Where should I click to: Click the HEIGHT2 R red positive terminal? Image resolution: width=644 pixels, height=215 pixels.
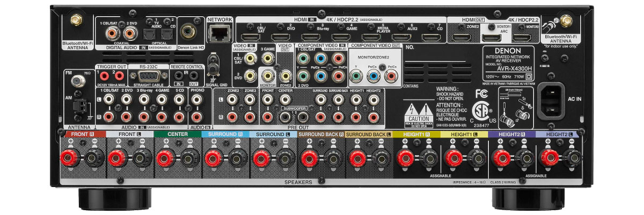tap(502, 159)
